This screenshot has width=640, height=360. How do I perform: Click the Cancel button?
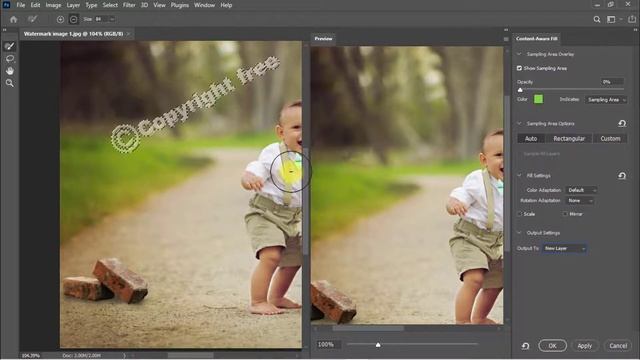(618, 346)
